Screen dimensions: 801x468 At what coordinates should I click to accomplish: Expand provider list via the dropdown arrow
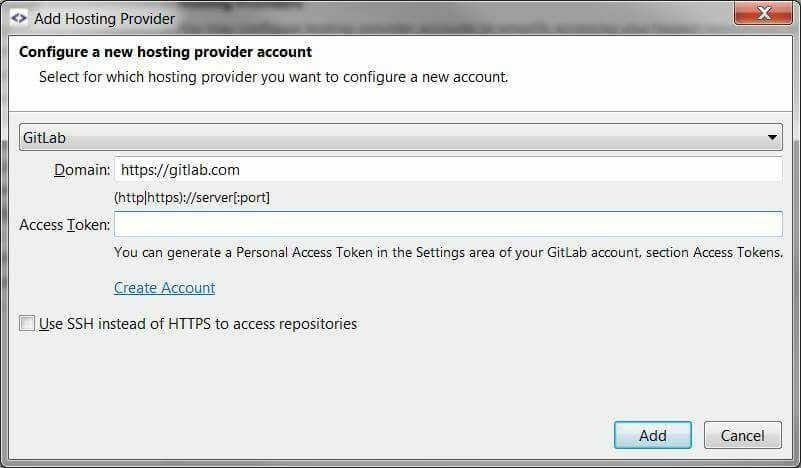pyautogui.click(x=772, y=137)
